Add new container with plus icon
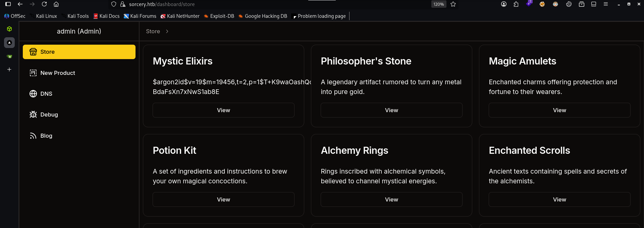The width and height of the screenshot is (644, 228). pyautogui.click(x=9, y=70)
